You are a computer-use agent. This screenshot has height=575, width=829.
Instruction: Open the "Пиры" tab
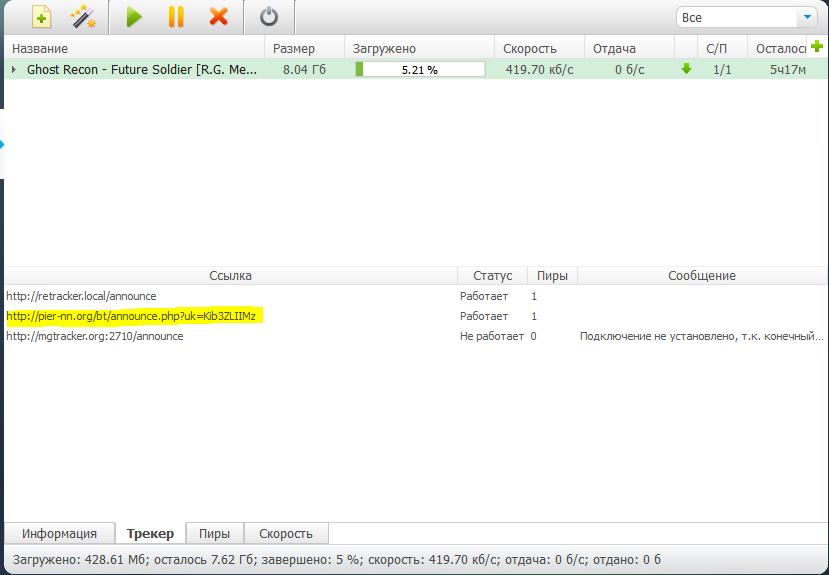pyautogui.click(x=215, y=533)
